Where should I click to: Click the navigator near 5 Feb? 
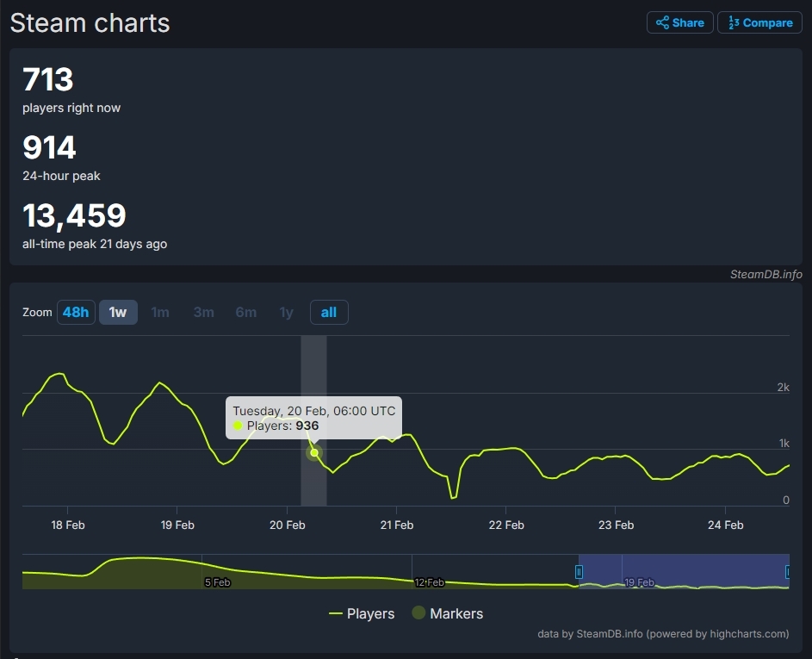[217, 581]
